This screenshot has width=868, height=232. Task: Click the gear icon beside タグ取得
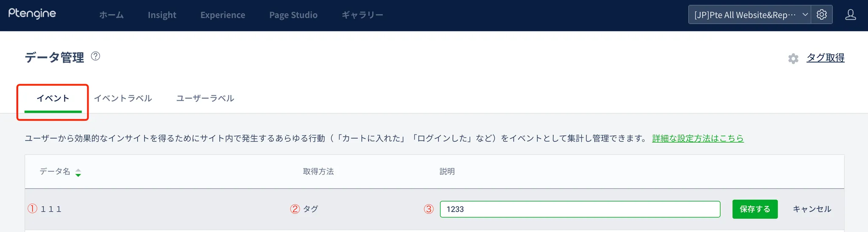[793, 59]
